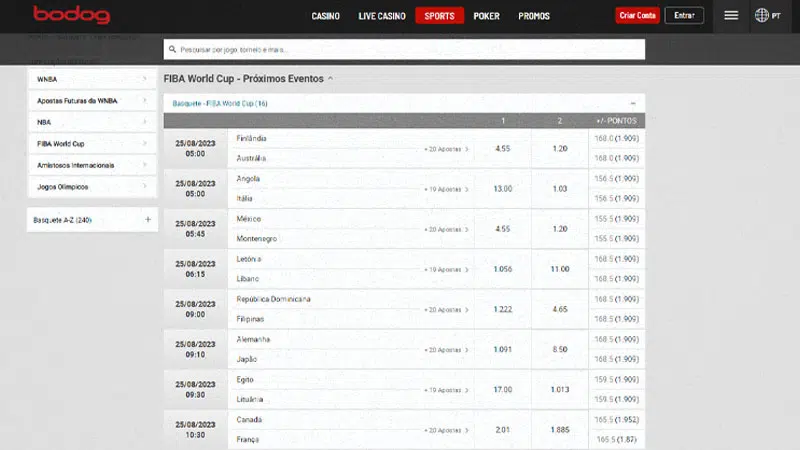800x450 pixels.
Task: Click the Criar Conta button
Action: point(637,16)
